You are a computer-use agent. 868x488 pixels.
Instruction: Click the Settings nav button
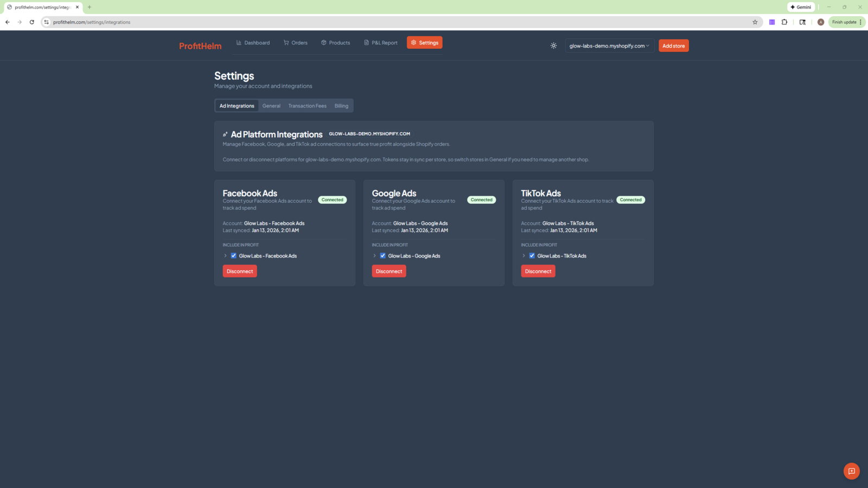425,43
